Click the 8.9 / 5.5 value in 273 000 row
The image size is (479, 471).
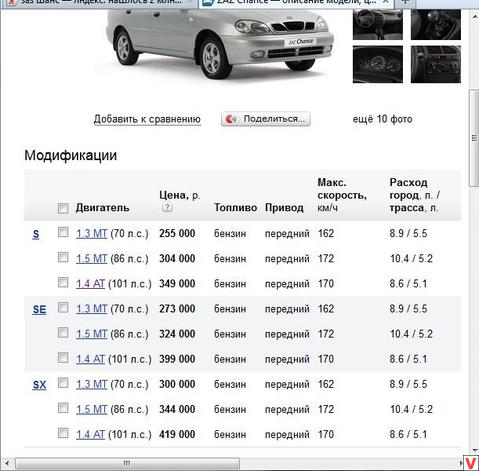408,309
